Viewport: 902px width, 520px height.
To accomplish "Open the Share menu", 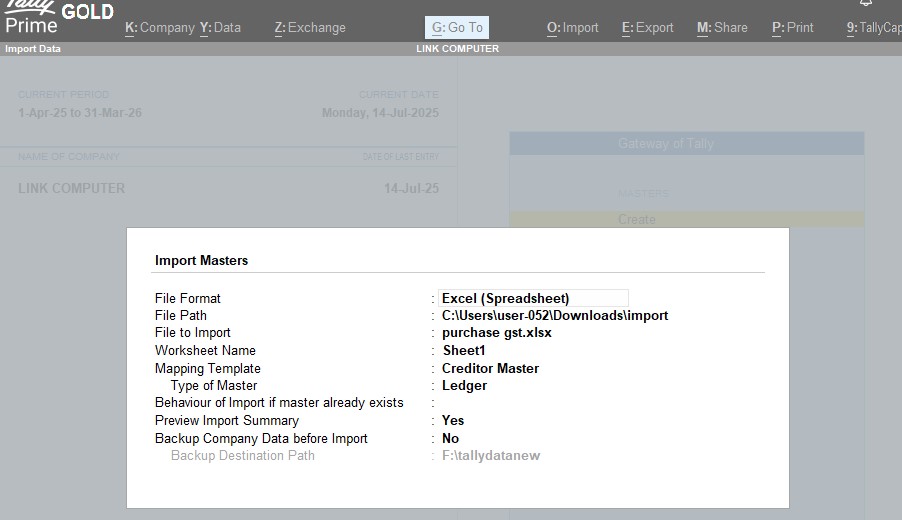I will click(722, 28).
